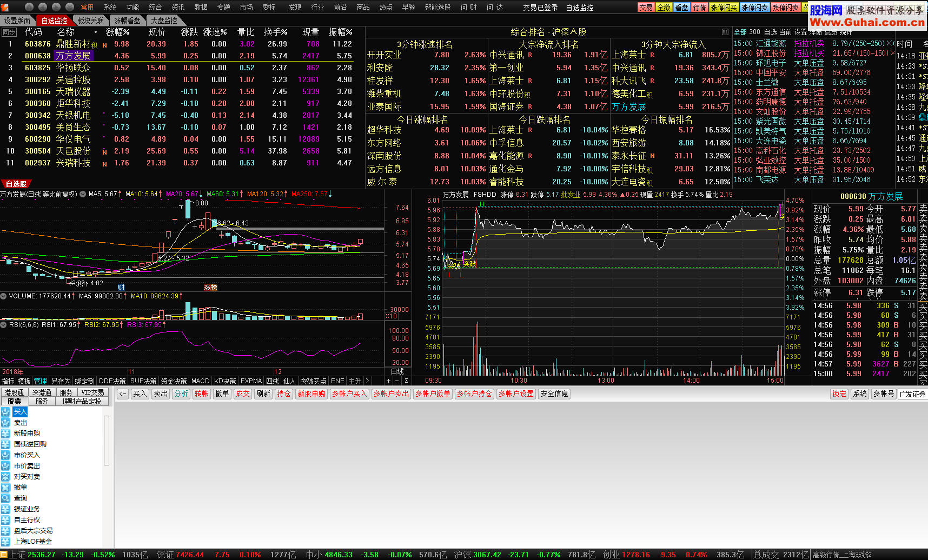Screen dimensions: 928x560
Task: Open the 模板 template menu below chart
Action: [x=24, y=381]
